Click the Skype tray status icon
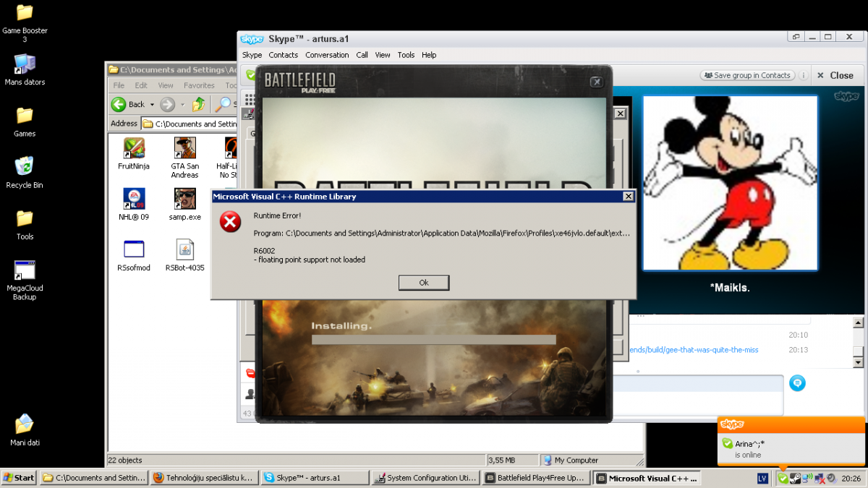The width and height of the screenshot is (868, 488). (783, 478)
